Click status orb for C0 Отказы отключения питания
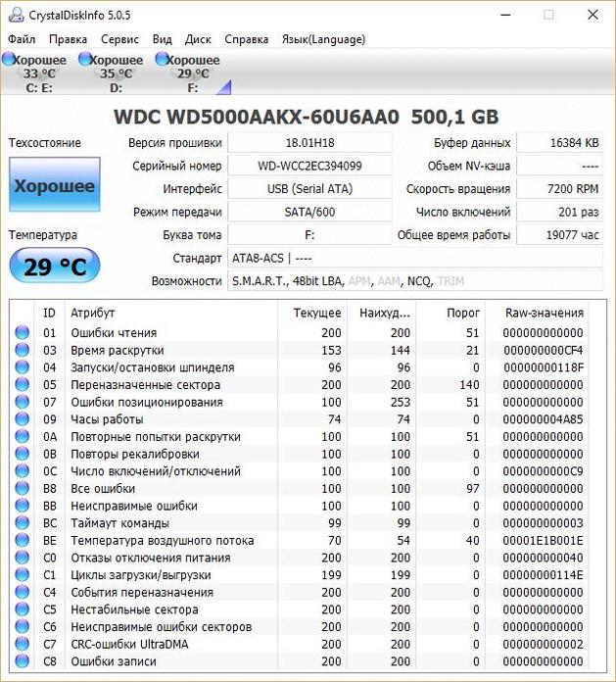 pyautogui.click(x=23, y=558)
